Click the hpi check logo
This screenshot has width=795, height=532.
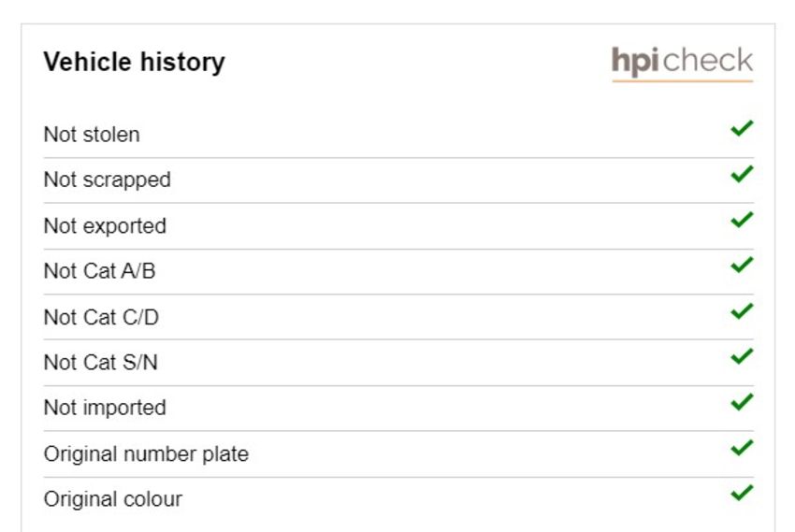tap(683, 63)
